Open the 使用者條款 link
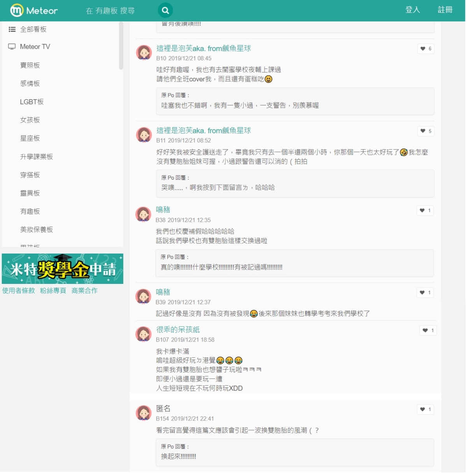Screen dimensions: 467x476 click(19, 291)
